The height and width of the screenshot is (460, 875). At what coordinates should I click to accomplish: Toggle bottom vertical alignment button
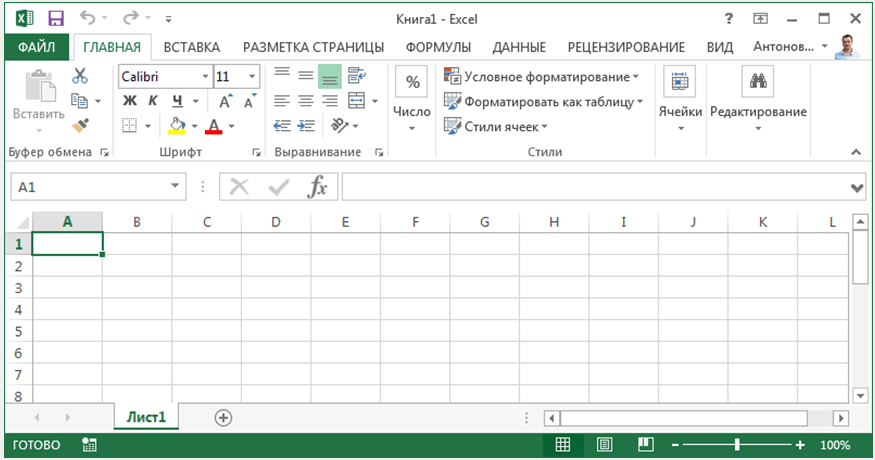tap(329, 76)
